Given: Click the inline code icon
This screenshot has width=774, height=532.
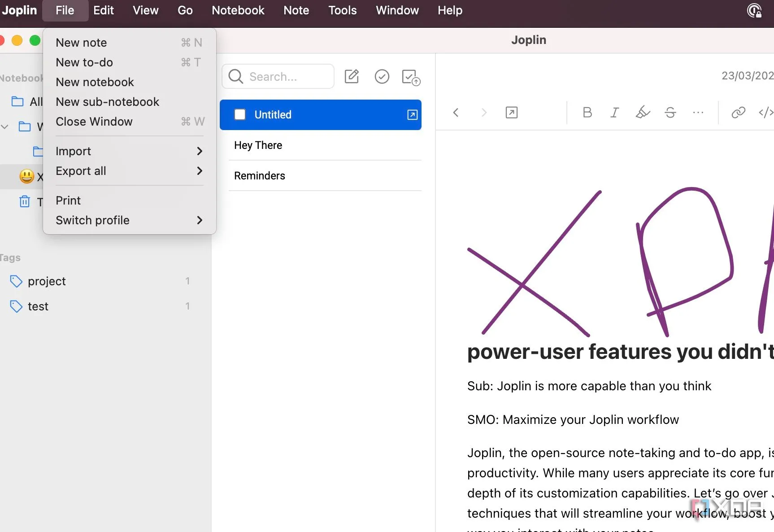Looking at the screenshot, I should pyautogui.click(x=766, y=113).
